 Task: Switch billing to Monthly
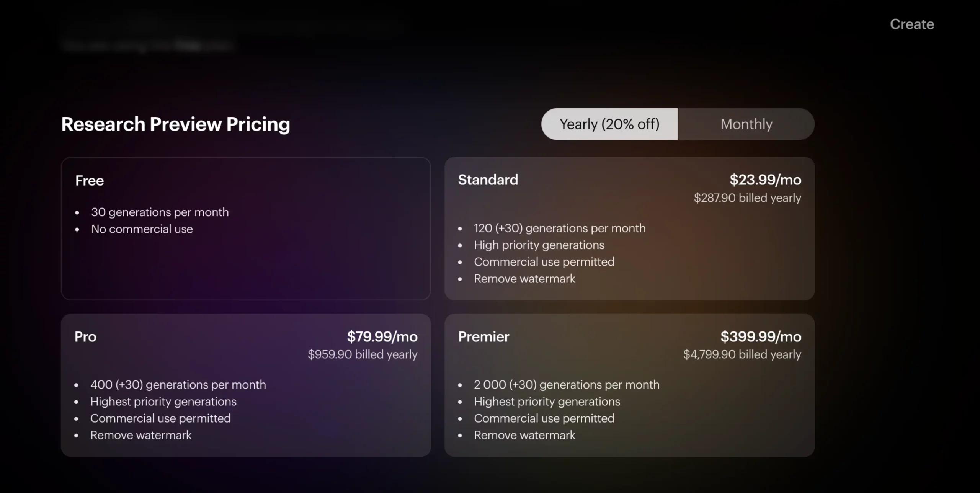coord(746,124)
